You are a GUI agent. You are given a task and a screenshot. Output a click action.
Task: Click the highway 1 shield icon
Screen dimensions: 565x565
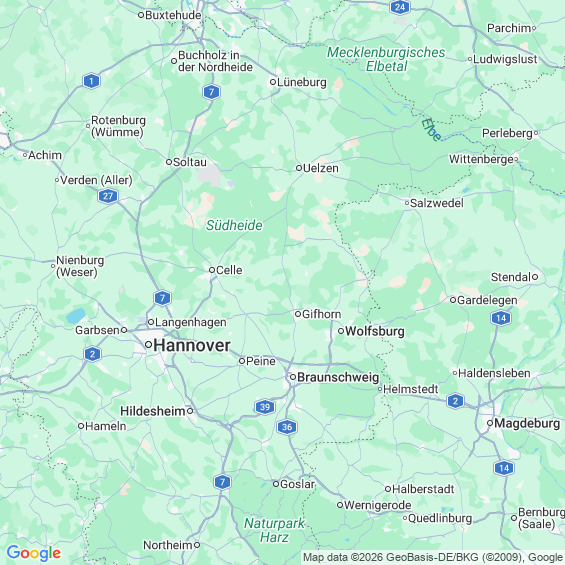(x=92, y=81)
